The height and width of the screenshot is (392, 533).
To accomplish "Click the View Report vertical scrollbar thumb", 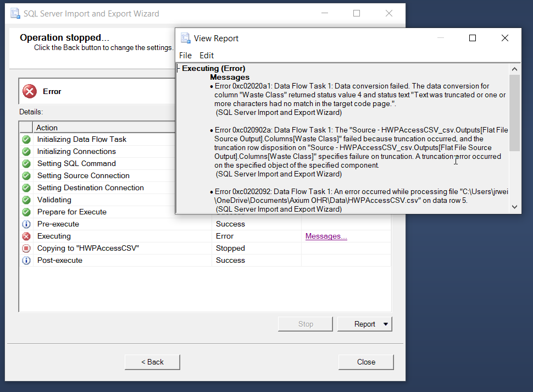I will (515, 113).
